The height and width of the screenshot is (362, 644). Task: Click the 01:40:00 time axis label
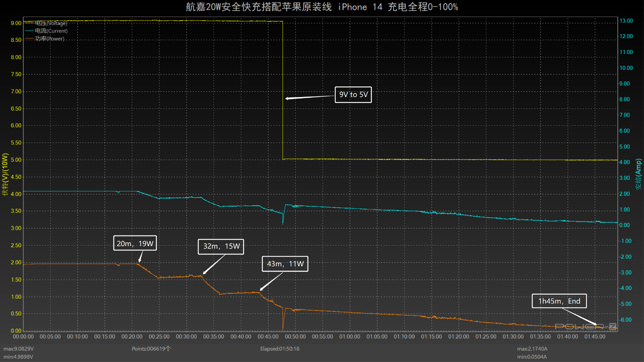coord(568,336)
